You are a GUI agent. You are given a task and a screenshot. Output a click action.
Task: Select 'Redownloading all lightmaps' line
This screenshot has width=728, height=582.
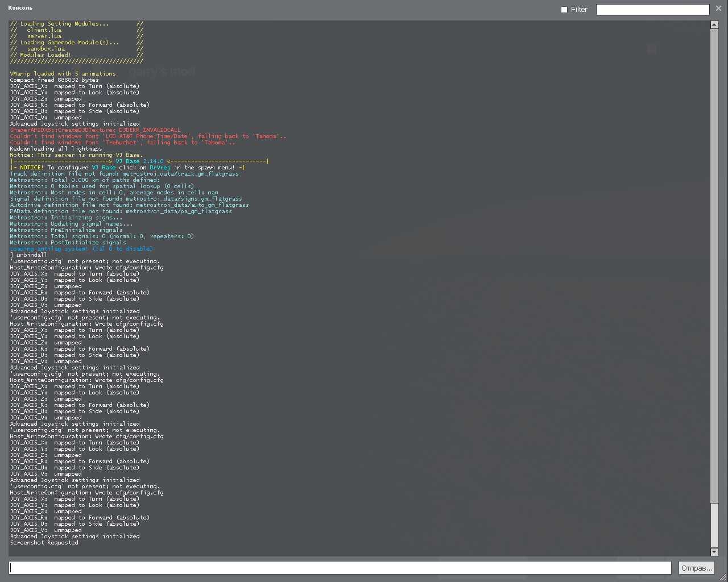[56, 149]
